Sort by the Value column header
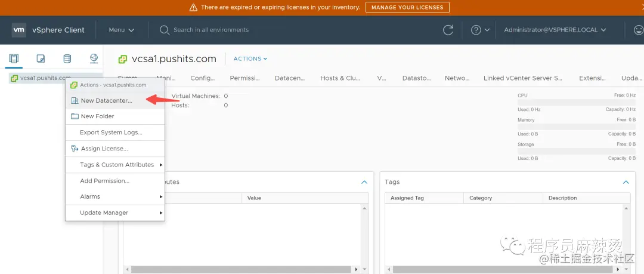 pyautogui.click(x=305, y=198)
